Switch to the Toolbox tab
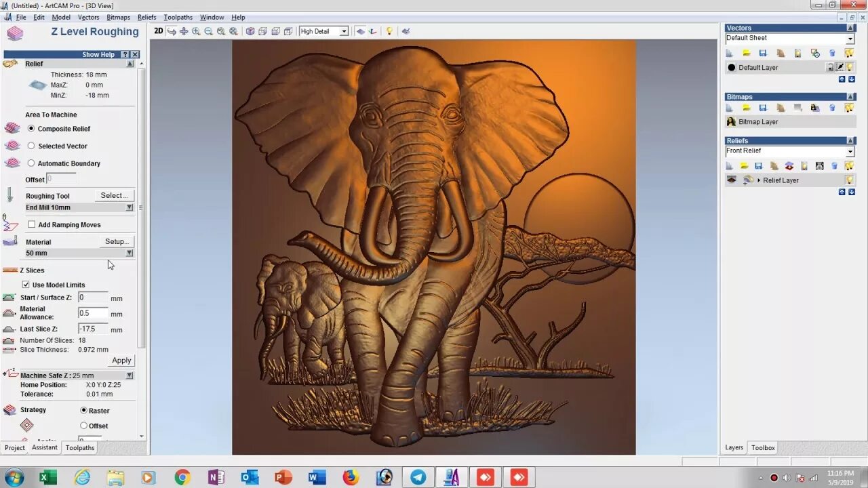The width and height of the screenshot is (868, 488). point(763,448)
